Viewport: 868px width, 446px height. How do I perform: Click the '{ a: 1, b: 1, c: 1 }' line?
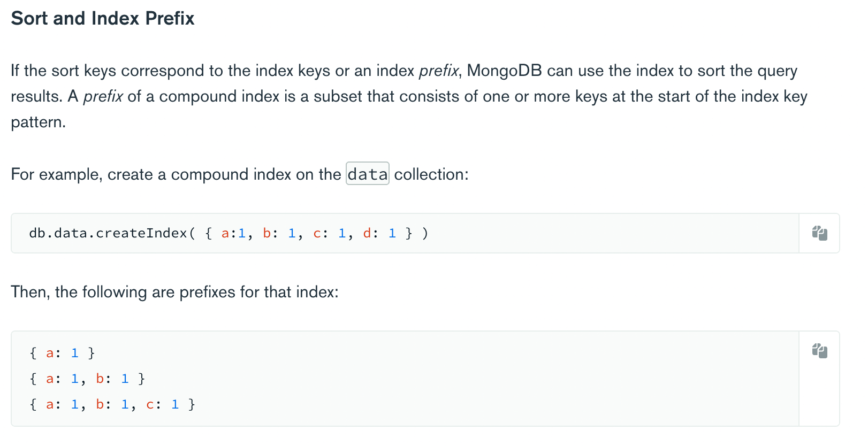(112, 404)
